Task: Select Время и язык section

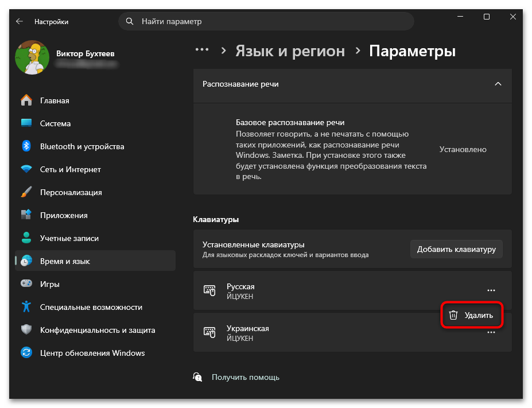Action: click(95, 261)
